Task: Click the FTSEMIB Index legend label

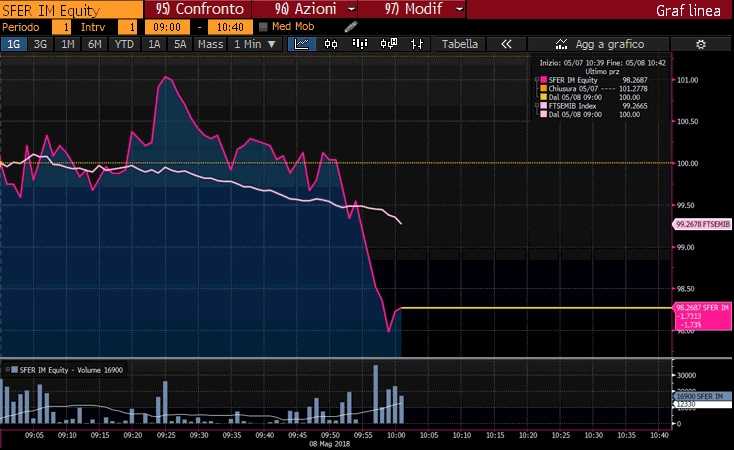Action: [572, 106]
